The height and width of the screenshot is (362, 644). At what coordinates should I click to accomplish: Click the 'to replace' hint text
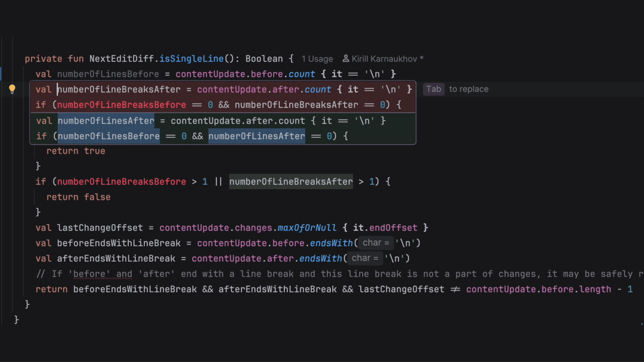469,89
